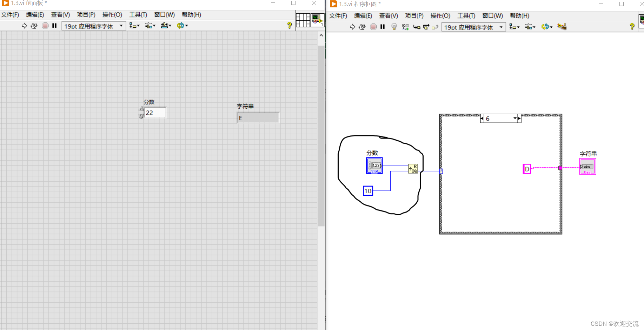Viewport: 644px width, 330px height.
Task: Click Run arrow in front panel toolbar
Action: click(24, 26)
